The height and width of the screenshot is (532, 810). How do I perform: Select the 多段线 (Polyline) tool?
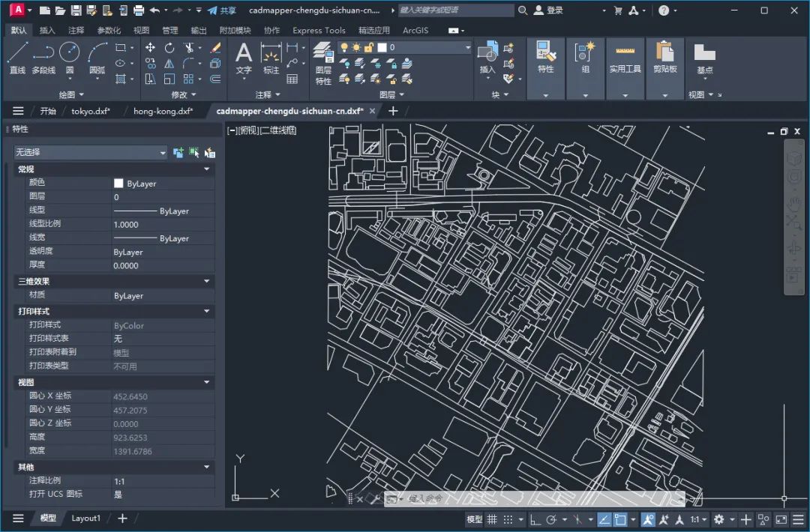point(43,58)
